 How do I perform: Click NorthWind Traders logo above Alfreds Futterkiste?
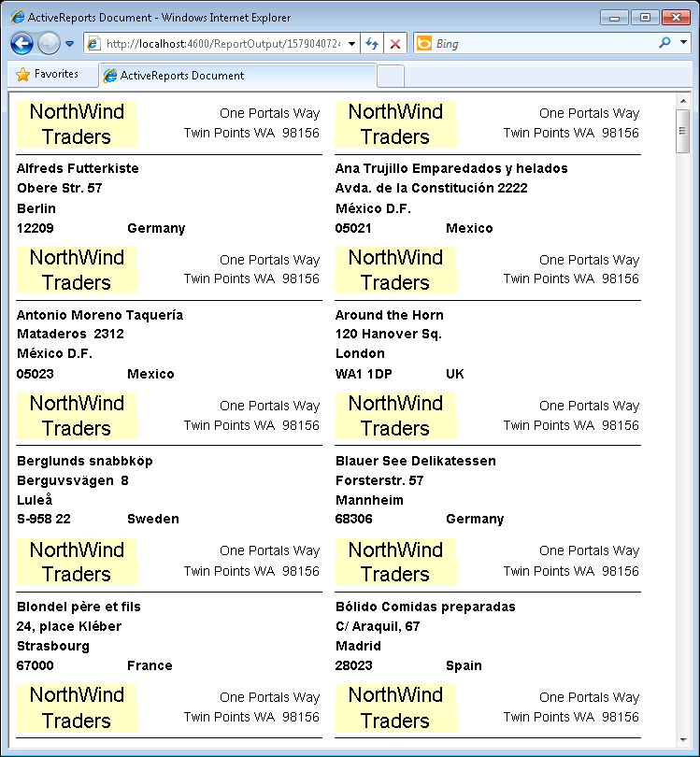tap(78, 124)
